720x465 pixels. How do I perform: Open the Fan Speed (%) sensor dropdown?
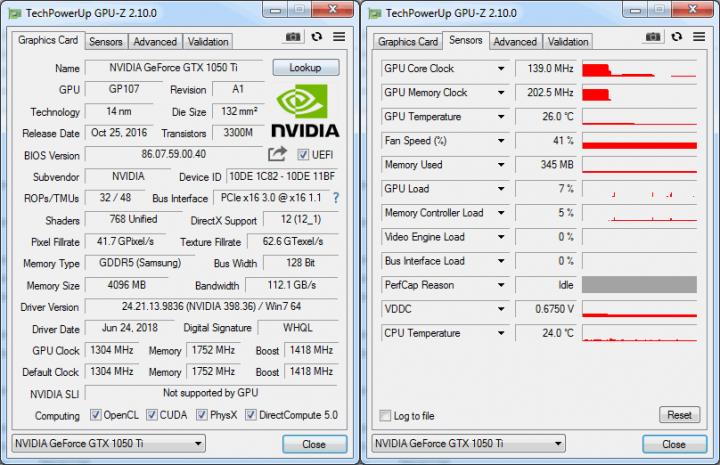point(501,141)
